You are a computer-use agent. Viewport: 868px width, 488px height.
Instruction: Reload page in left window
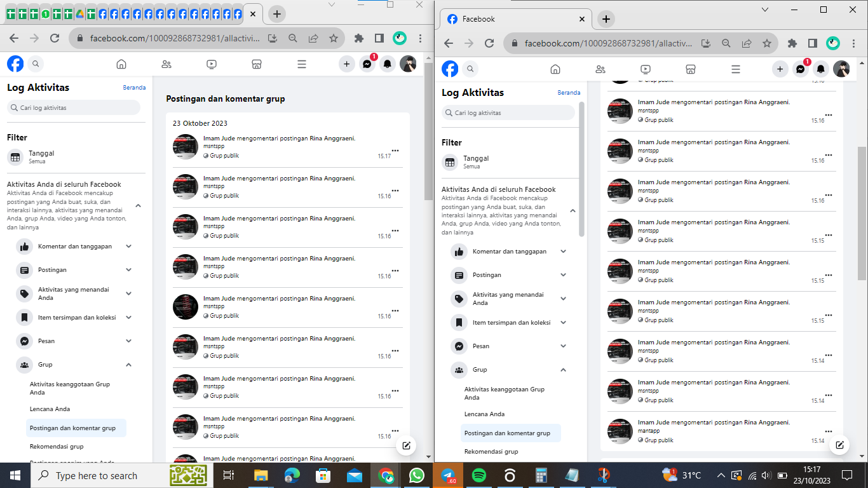(x=55, y=38)
